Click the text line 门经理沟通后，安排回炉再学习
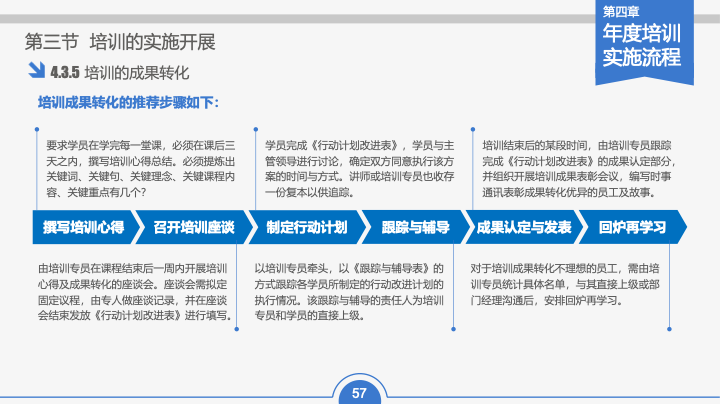Image resolution: width=720 pixels, height=404 pixels. 547,300
